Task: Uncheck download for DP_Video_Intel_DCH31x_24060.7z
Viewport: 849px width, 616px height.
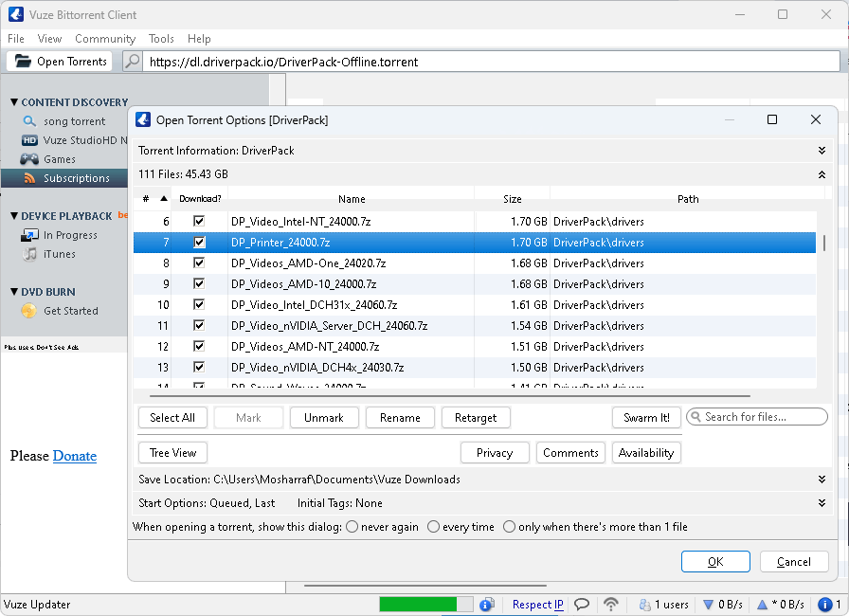Action: [199, 304]
